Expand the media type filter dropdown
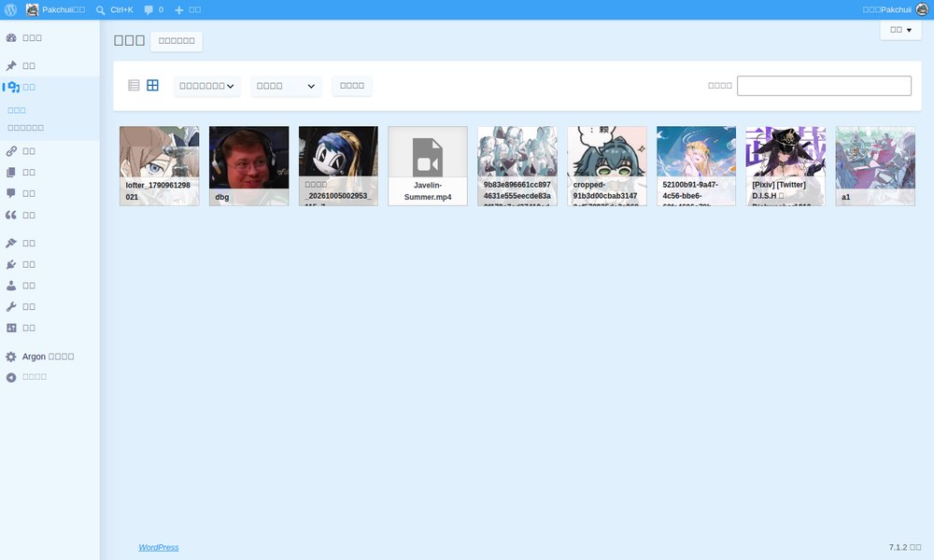The width and height of the screenshot is (934, 560). click(206, 86)
